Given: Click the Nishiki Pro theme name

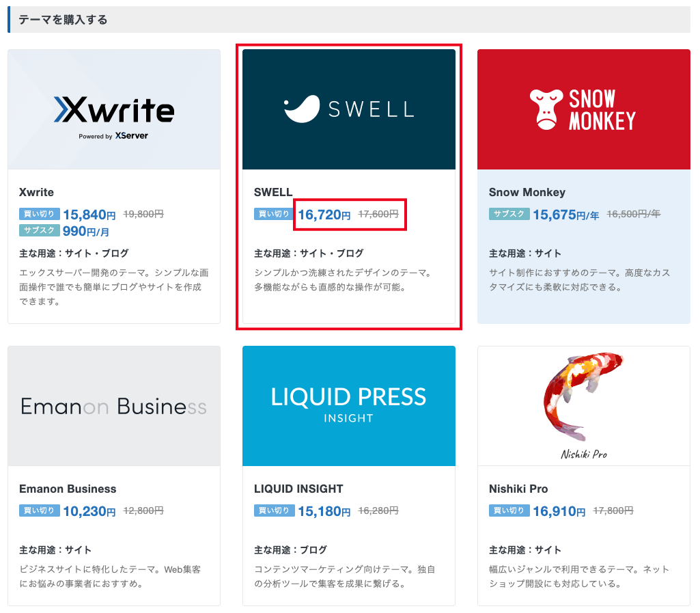Looking at the screenshot, I should tap(518, 489).
